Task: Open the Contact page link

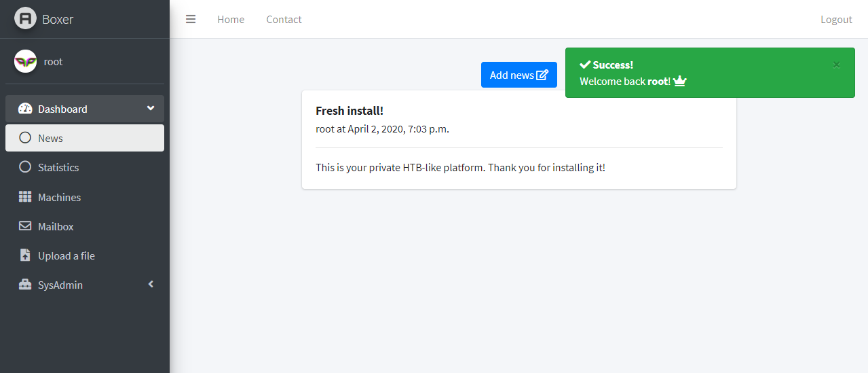Action: pos(284,19)
